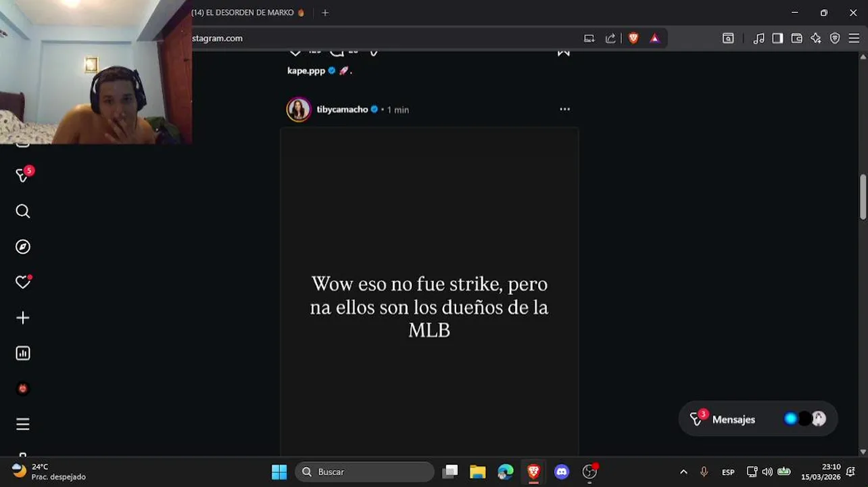
Task: Click the page vertical scrollbar thumb
Action: (863, 197)
